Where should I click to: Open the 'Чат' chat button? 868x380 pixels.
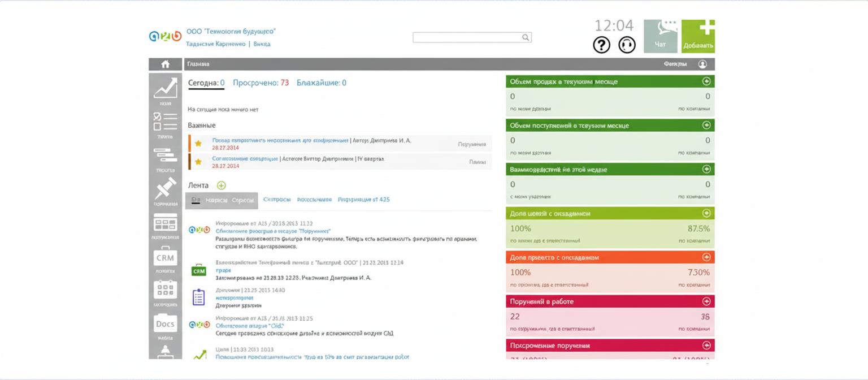pos(660,37)
